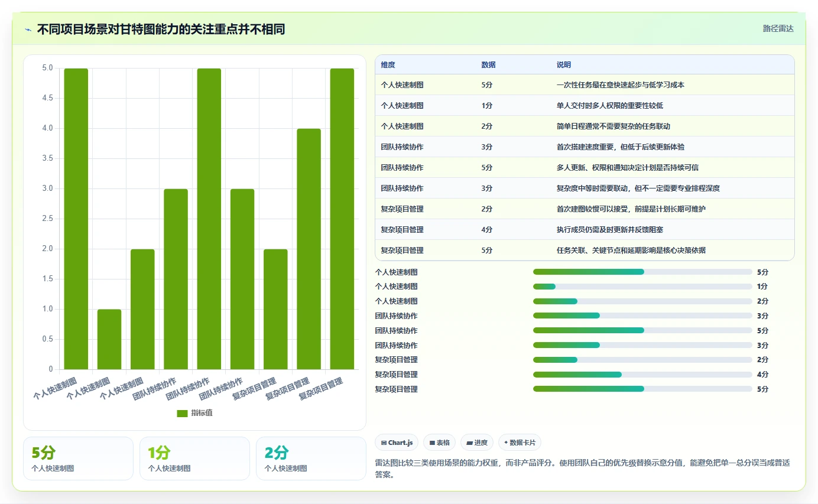Open the 路径雷达 label at top right
The image size is (818, 504).
(x=778, y=28)
